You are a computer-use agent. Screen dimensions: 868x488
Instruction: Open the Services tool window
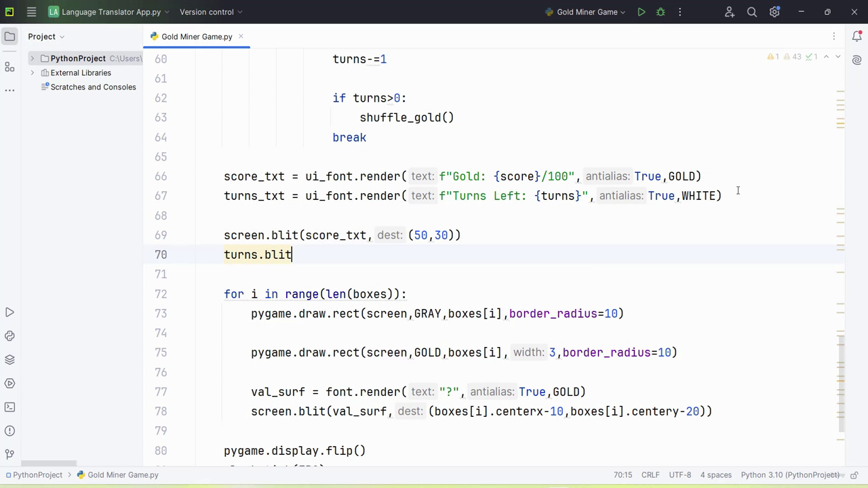pyautogui.click(x=9, y=384)
